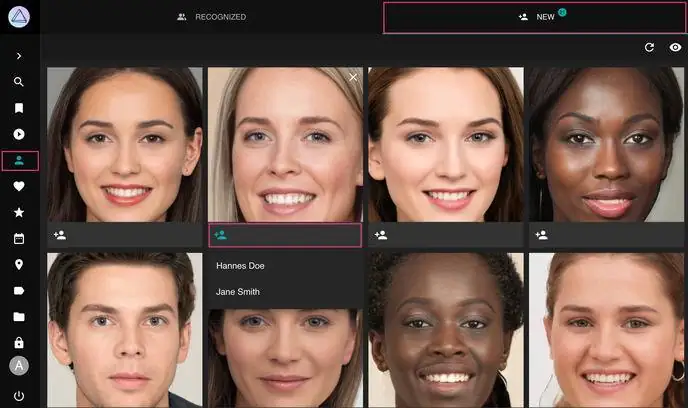
Task: Hide the blonde woman's face with X
Action: tap(352, 78)
